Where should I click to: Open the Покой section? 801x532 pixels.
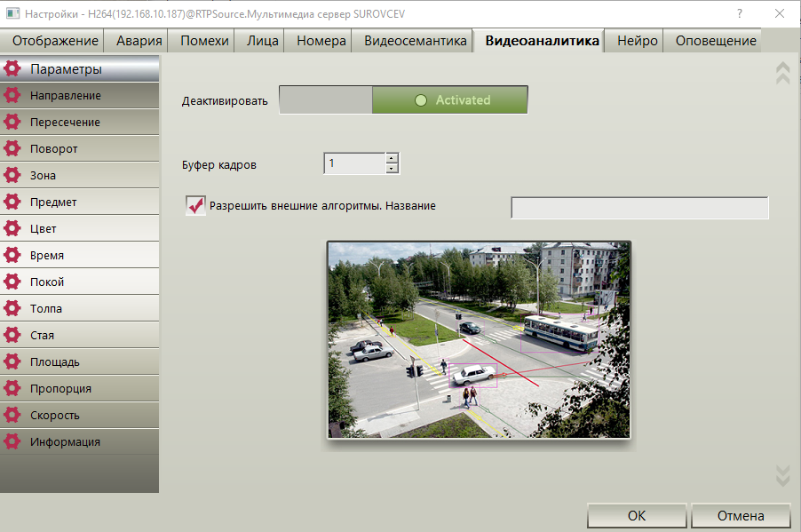pos(80,281)
